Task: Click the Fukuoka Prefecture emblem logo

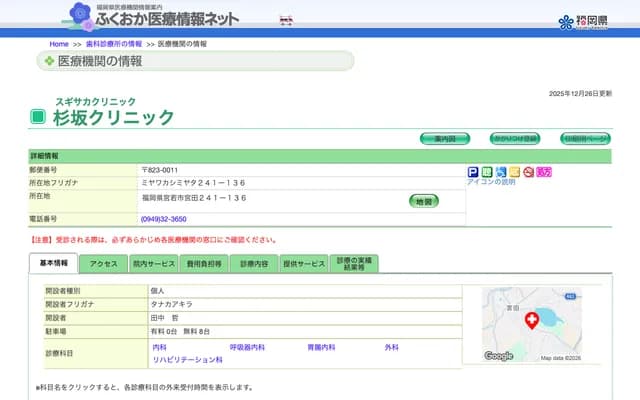Action: [580, 21]
